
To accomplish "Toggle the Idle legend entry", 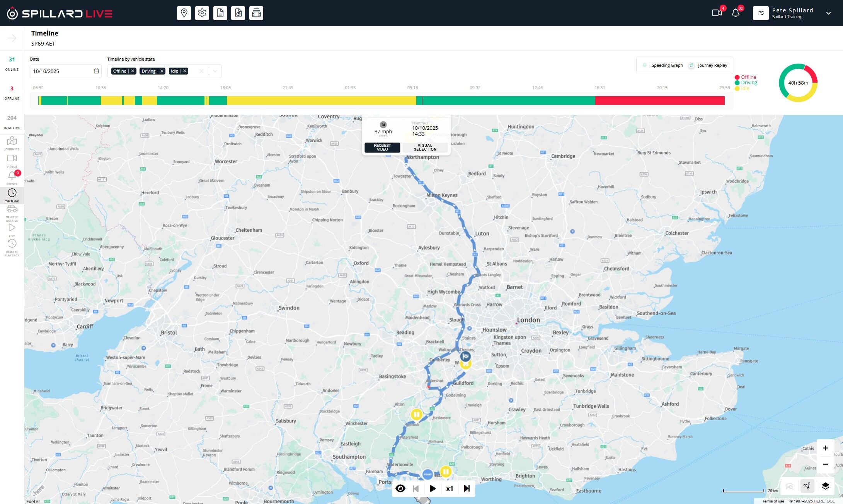I will coord(742,88).
